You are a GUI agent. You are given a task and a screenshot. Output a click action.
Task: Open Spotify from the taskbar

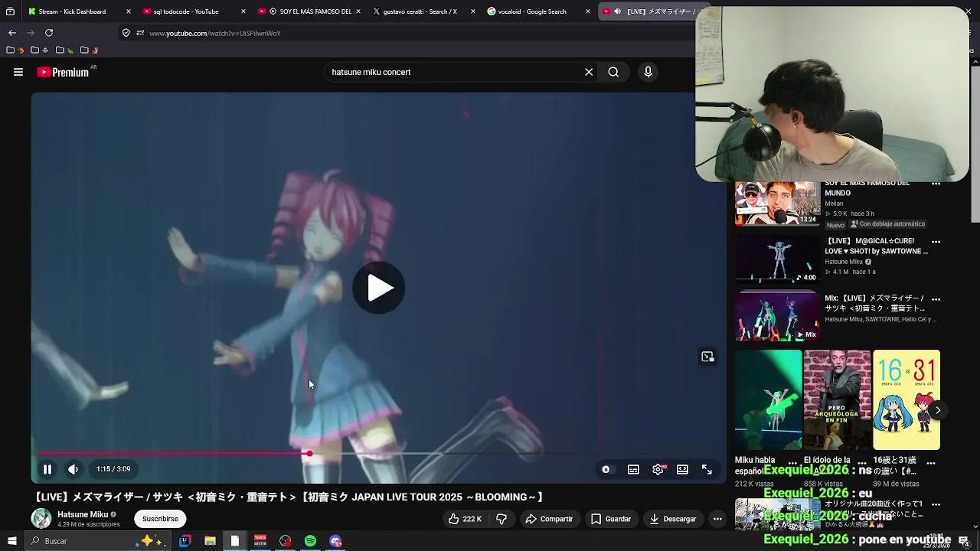point(310,541)
